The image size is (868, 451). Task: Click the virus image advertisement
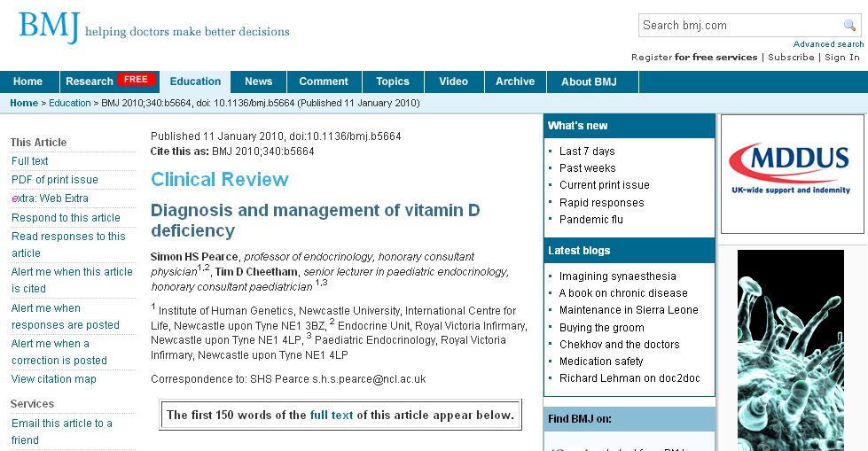pos(791,350)
